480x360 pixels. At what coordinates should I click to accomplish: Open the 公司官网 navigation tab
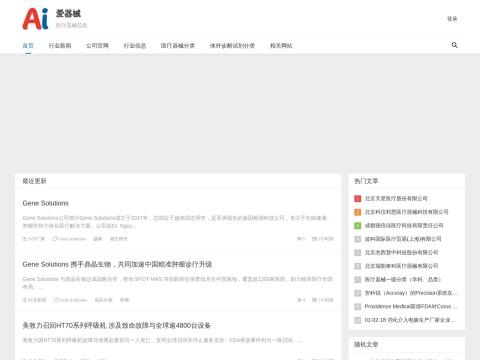(97, 46)
